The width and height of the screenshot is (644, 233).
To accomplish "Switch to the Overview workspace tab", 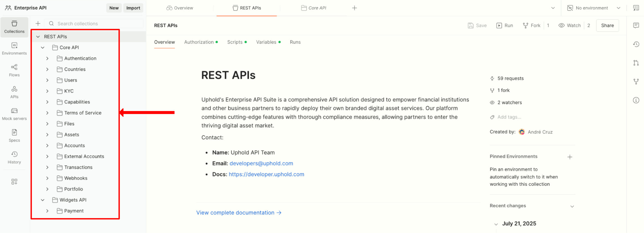I will (x=180, y=8).
